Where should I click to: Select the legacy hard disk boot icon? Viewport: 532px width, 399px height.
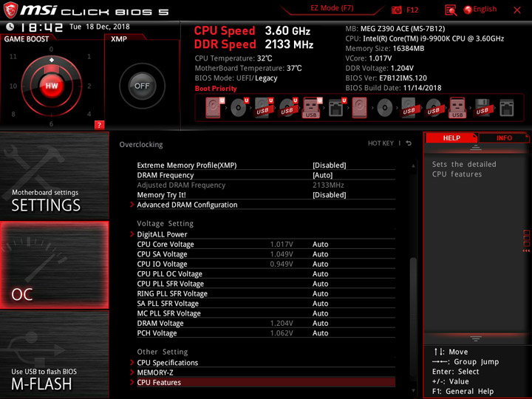point(359,108)
